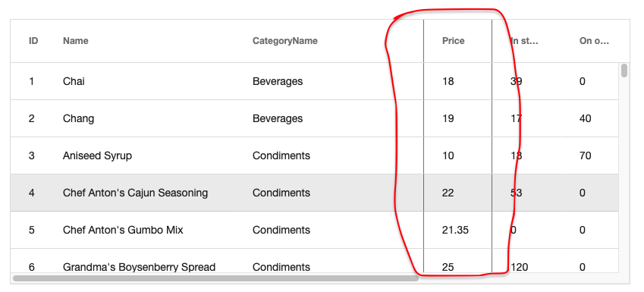The height and width of the screenshot is (292, 644).
Task: Click the Aniseed Syrup row
Action: point(314,155)
